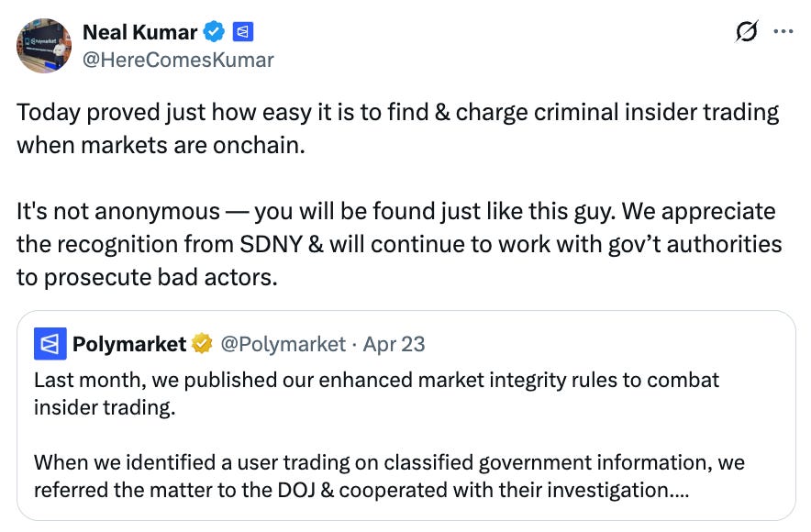
Task: Click the Polymarket affiliation badge next to Neal Kumar
Action: (x=243, y=33)
